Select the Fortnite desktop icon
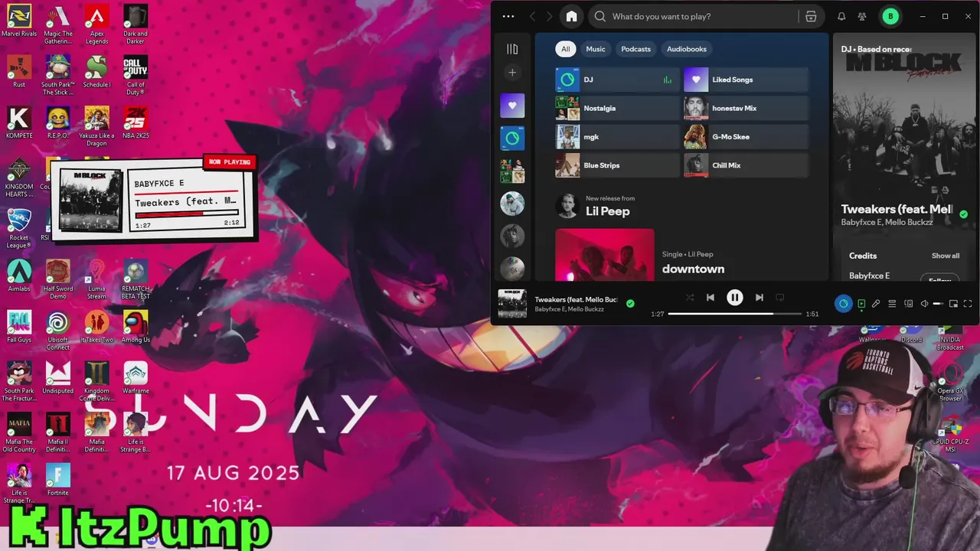Viewport: 980px width, 551px height. tap(58, 481)
